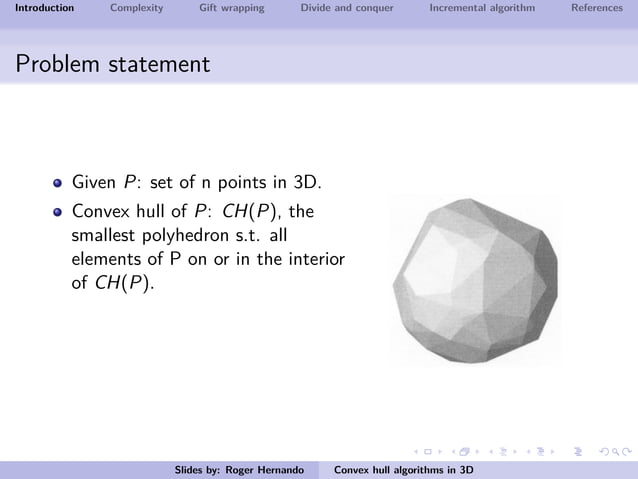
Task: Go to the next frame arrow
Action: (x=477, y=452)
